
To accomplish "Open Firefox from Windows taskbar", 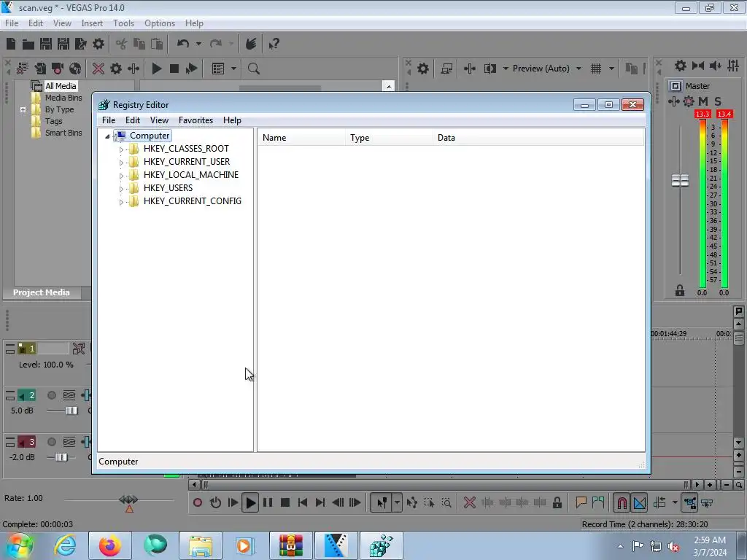I will click(x=109, y=545).
